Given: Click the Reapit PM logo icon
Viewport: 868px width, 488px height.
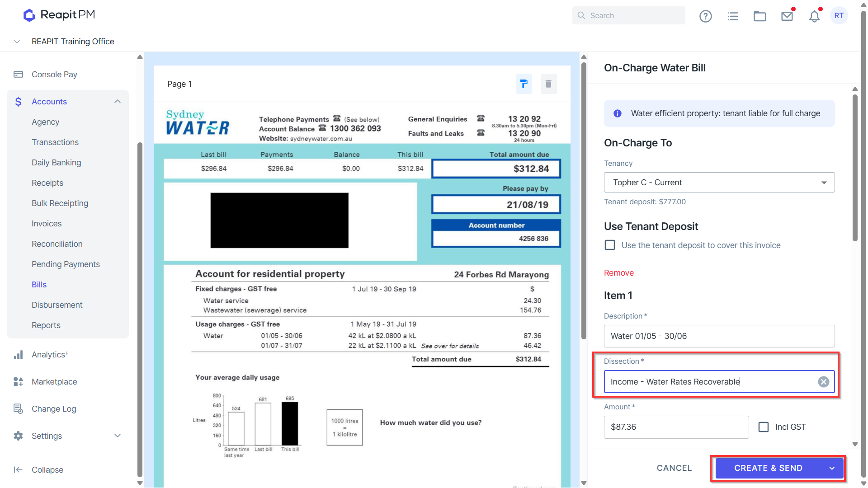Looking at the screenshot, I should coord(29,15).
